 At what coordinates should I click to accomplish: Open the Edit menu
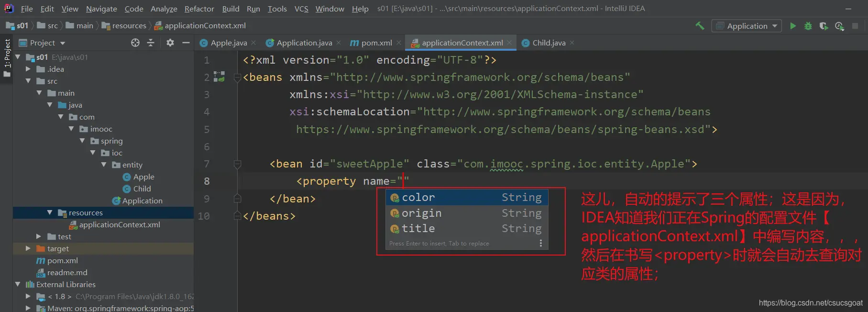(x=47, y=9)
